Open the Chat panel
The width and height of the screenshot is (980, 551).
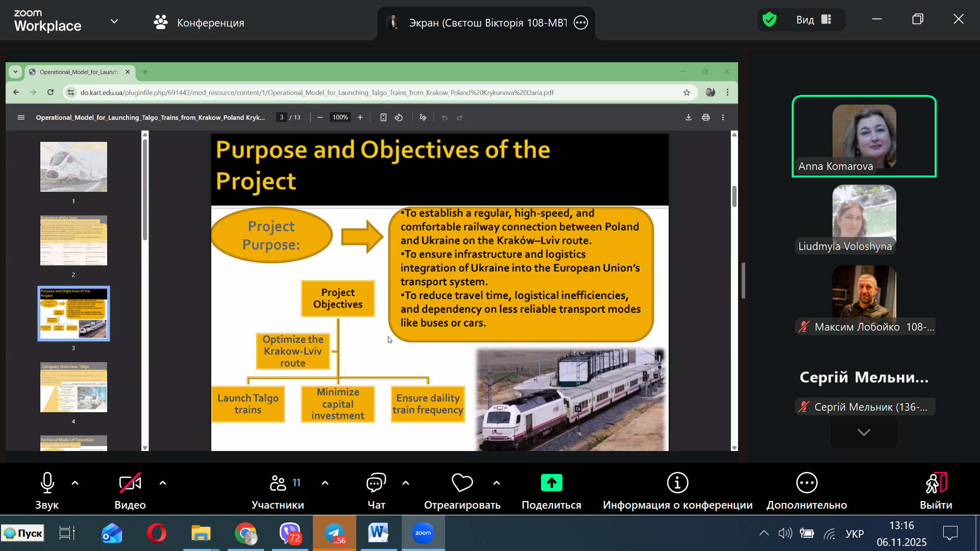pos(376,483)
